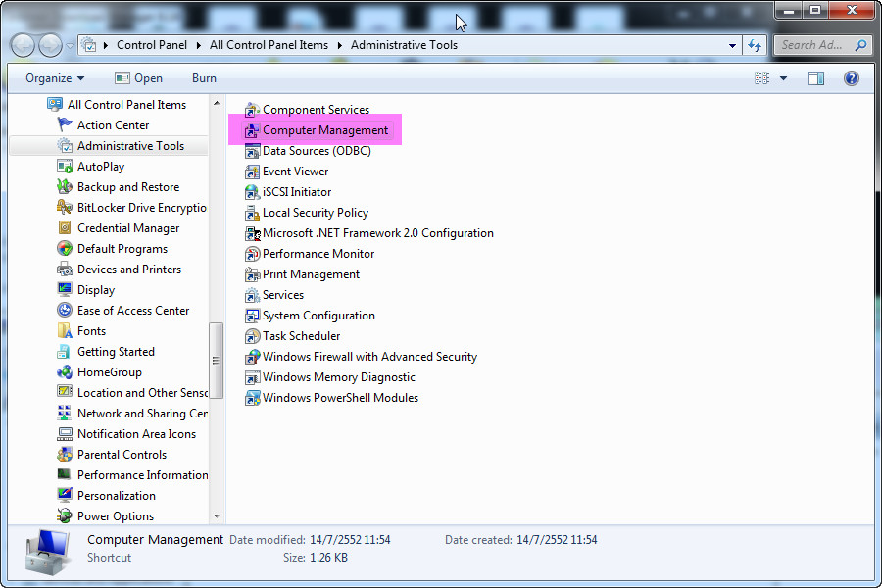Open Local Security Policy icon
Screen dimensions: 882x588
point(252,213)
